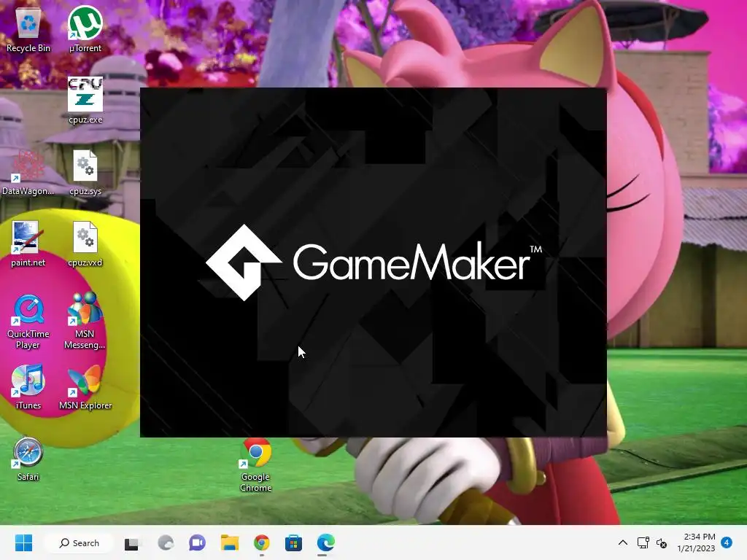Open Task View from the taskbar
Viewport: 747px width, 560px height.
click(x=131, y=543)
